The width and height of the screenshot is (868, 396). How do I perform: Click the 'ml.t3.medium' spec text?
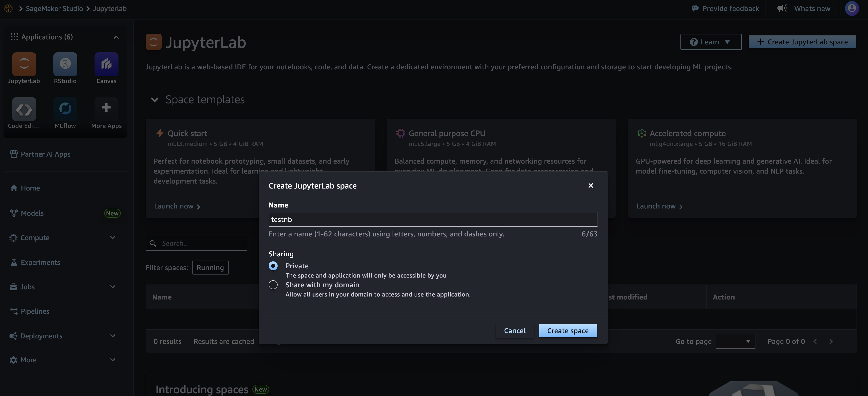[187, 144]
